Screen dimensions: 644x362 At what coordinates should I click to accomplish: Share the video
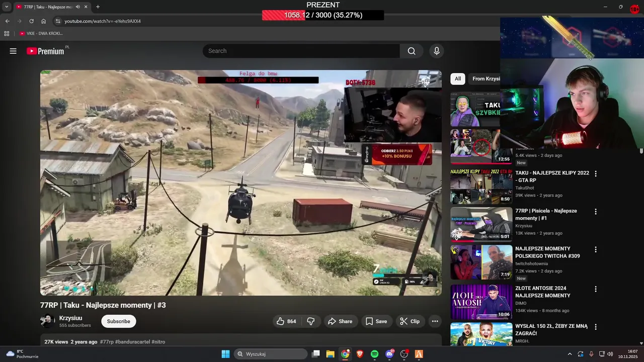click(x=340, y=321)
